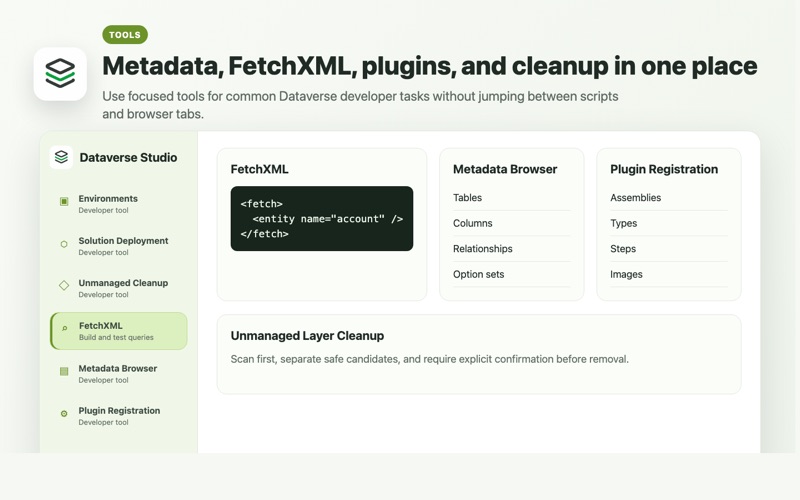Click the Environments square icon in sidebar
Screen dimensions: 800x500
pos(64,202)
